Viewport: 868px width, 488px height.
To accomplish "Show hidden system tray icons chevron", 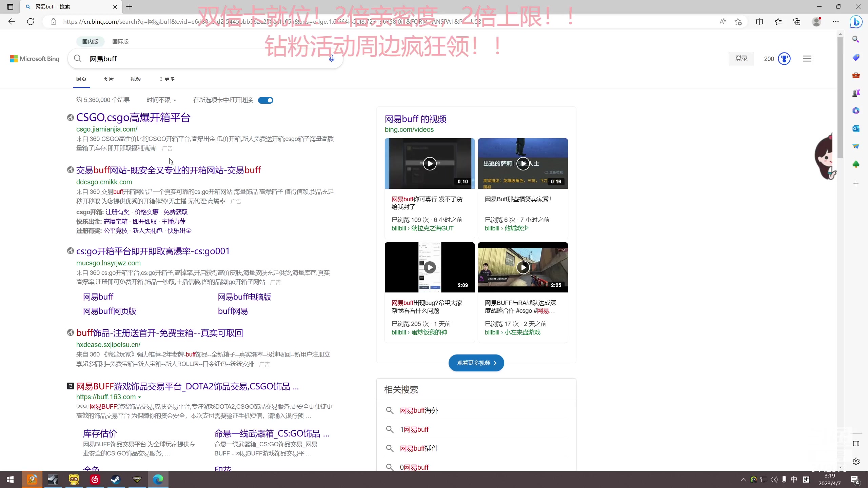I will pyautogui.click(x=743, y=480).
